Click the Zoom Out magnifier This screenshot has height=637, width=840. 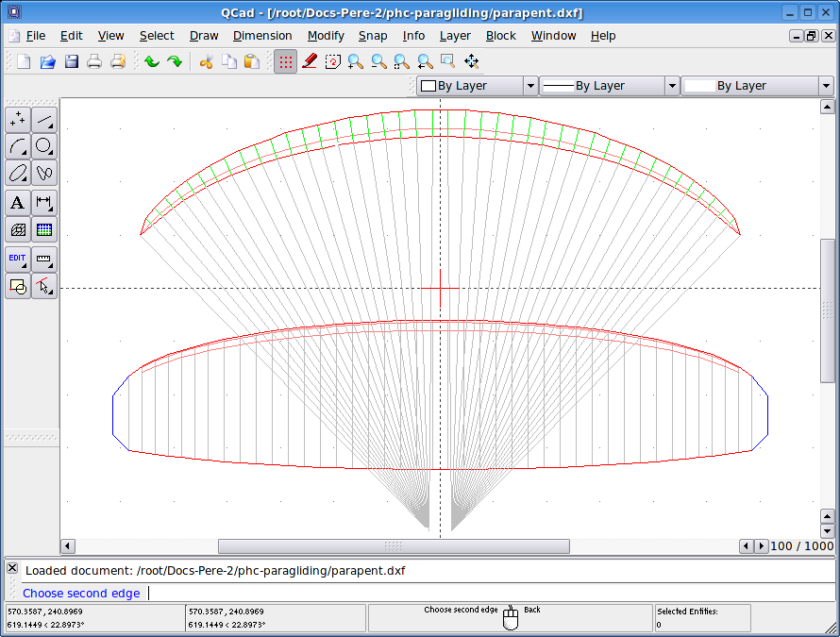point(378,61)
